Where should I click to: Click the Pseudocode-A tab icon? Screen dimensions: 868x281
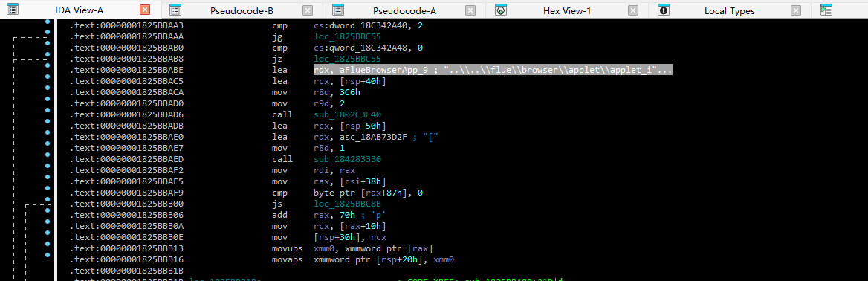click(x=337, y=10)
